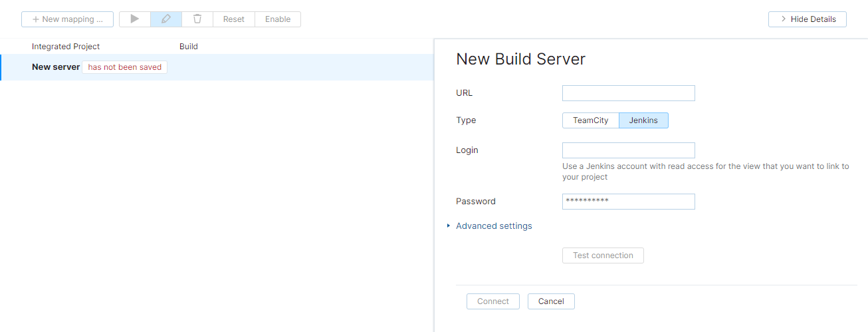Click the Build column header
The image size is (868, 332).
tap(189, 47)
